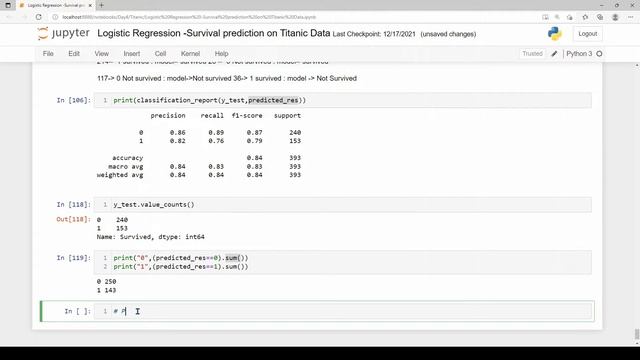The height and width of the screenshot is (360, 640).
Task: Click the macro avg row label
Action: pyautogui.click(x=126, y=167)
